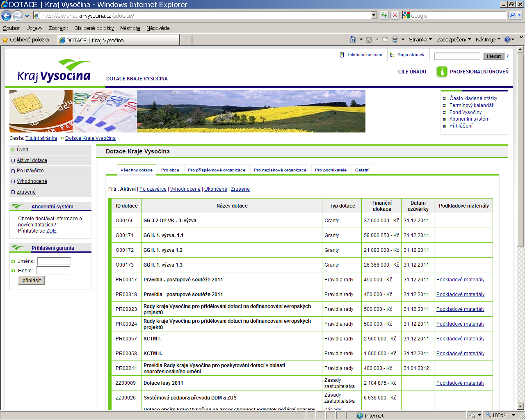Switch to the Pro příspěvkové organizace tab

217,170
